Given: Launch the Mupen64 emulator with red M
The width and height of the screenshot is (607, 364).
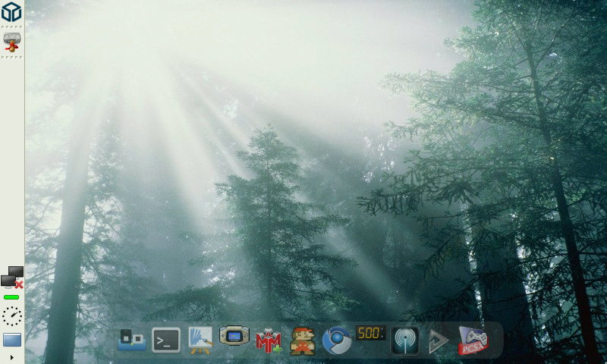Looking at the screenshot, I should click(x=269, y=340).
